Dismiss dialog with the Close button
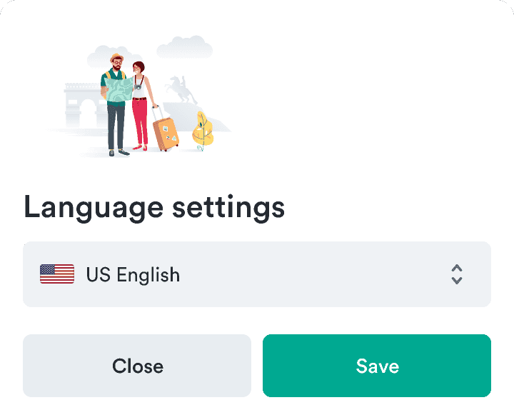The height and width of the screenshot is (420, 514). tap(137, 366)
